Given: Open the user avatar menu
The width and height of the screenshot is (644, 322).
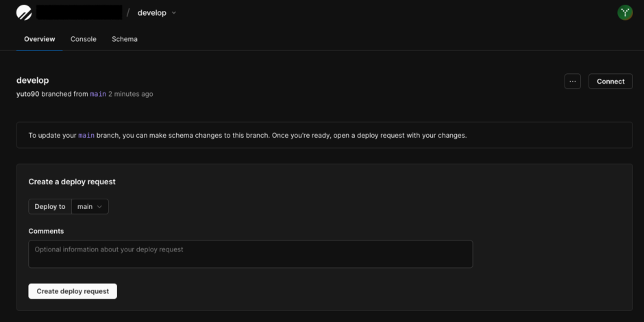Looking at the screenshot, I should point(625,12).
